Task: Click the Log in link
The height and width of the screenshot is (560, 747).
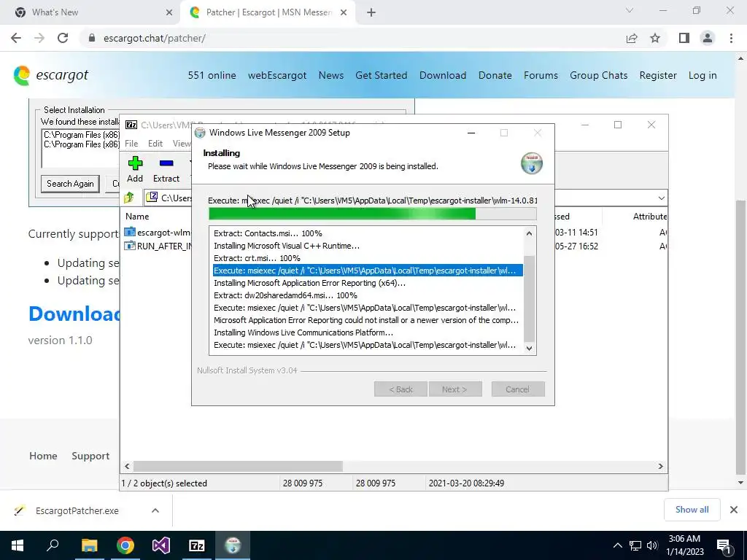Action: click(x=703, y=75)
